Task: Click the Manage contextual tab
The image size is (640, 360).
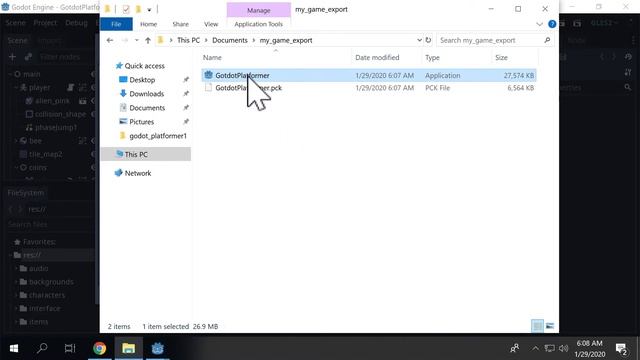Action: (x=258, y=10)
